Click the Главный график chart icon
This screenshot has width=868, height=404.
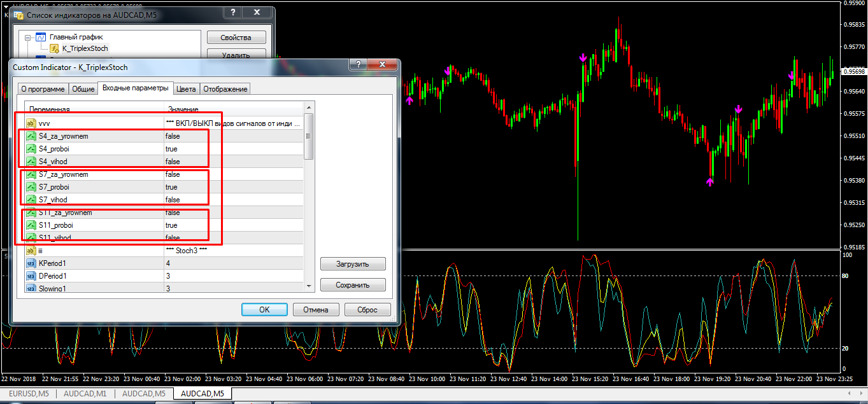(x=41, y=37)
